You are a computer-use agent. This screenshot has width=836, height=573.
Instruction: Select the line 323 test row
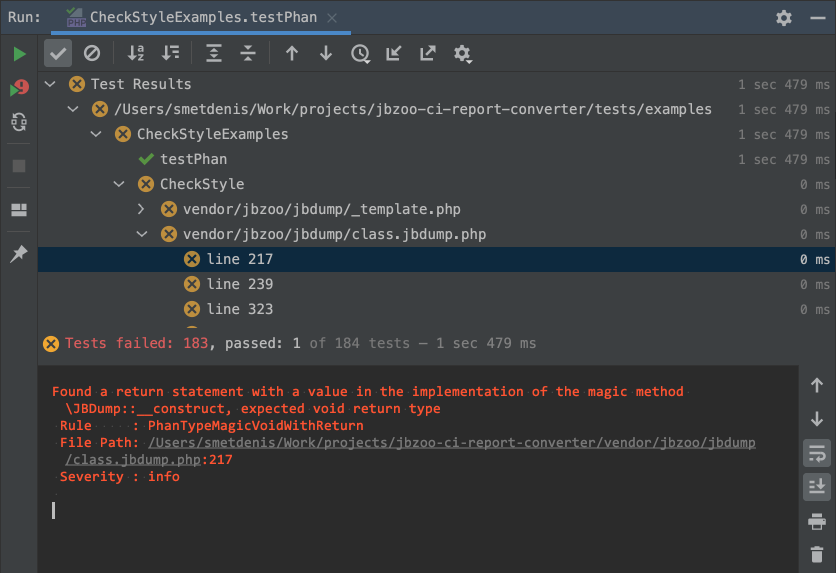tap(436, 309)
